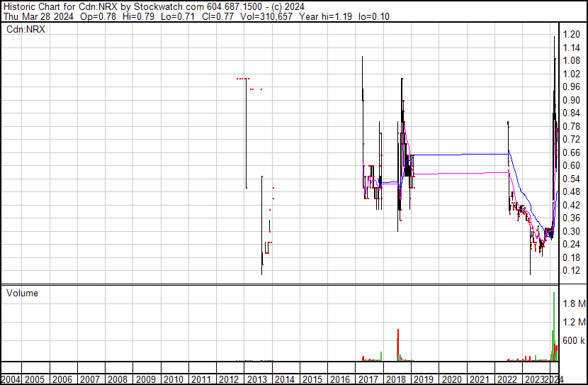
Task: Click the Volume panel label
Action: click(23, 293)
